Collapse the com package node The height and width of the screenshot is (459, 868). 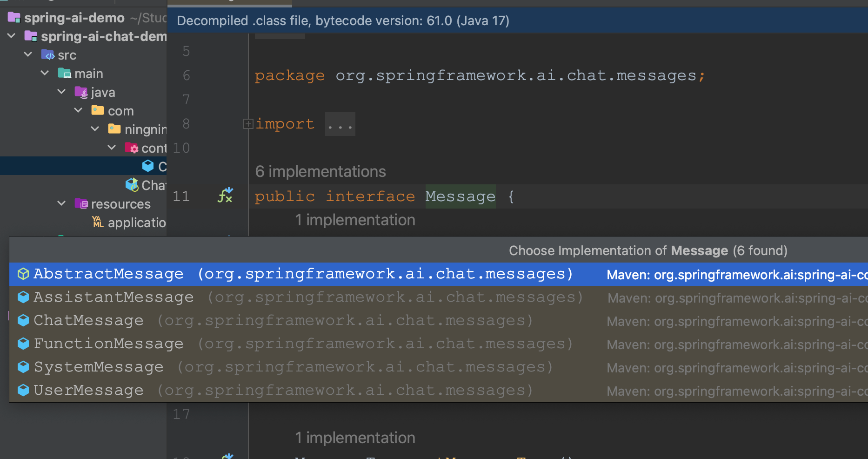coord(79,110)
